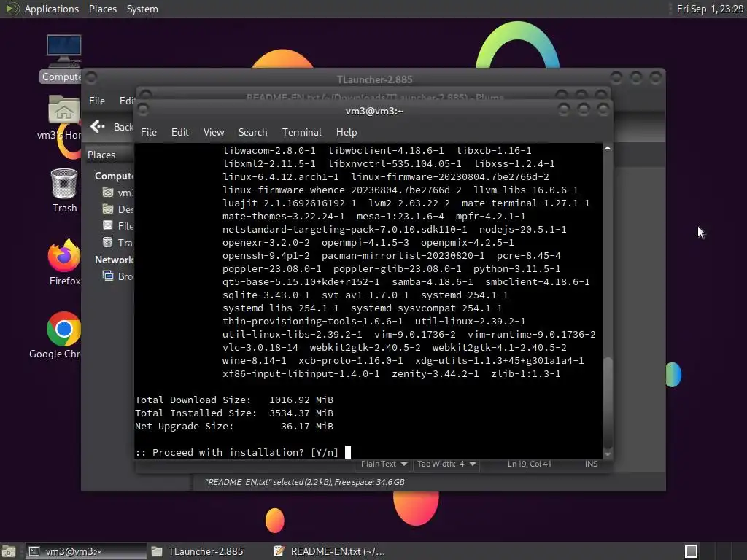This screenshot has width=747, height=560.
Task: Open the terminal Search menu
Action: pos(253,132)
